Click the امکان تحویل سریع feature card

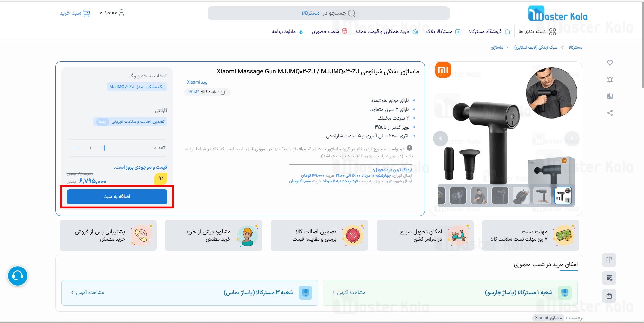[x=425, y=235]
